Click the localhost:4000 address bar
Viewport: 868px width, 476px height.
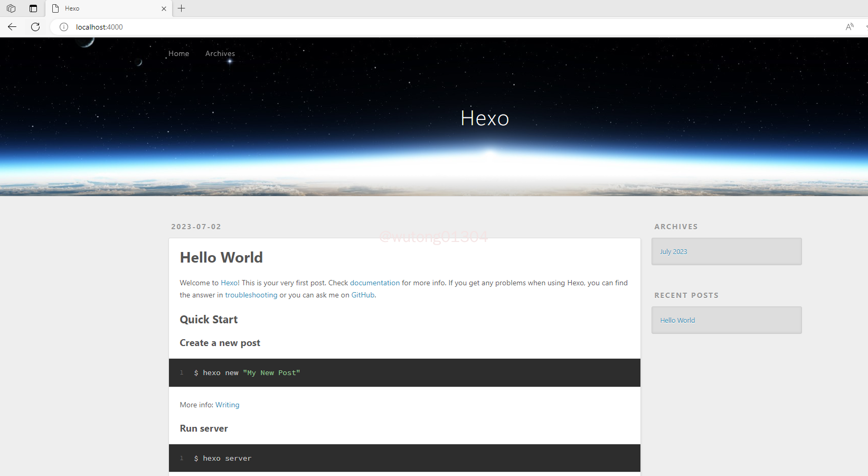[317, 27]
